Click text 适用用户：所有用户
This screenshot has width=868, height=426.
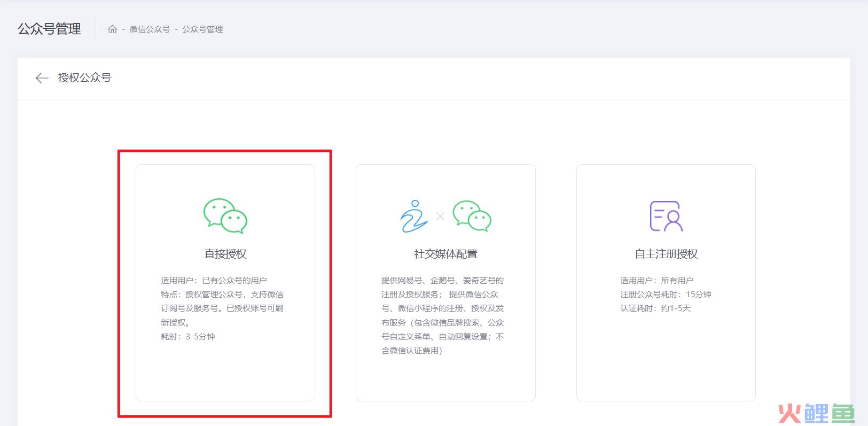tap(657, 280)
